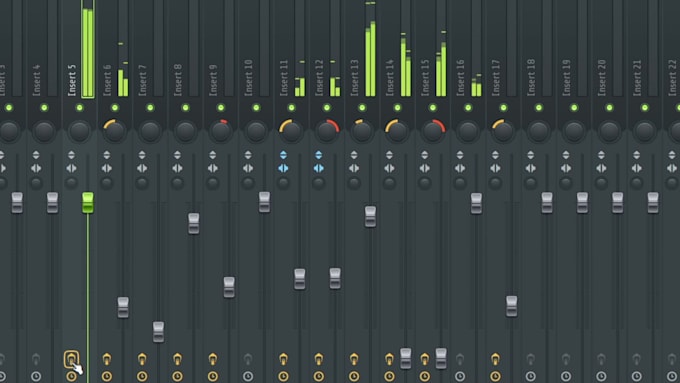Click the highlighted effects-enable icon on Insert 5
Screen dimensions: 680x383
(72, 360)
